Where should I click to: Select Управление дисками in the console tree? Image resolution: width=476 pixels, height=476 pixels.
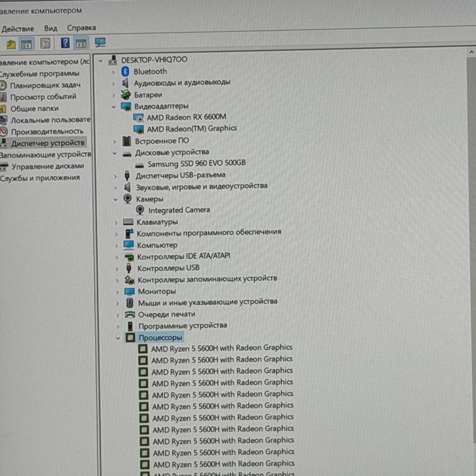tap(48, 166)
